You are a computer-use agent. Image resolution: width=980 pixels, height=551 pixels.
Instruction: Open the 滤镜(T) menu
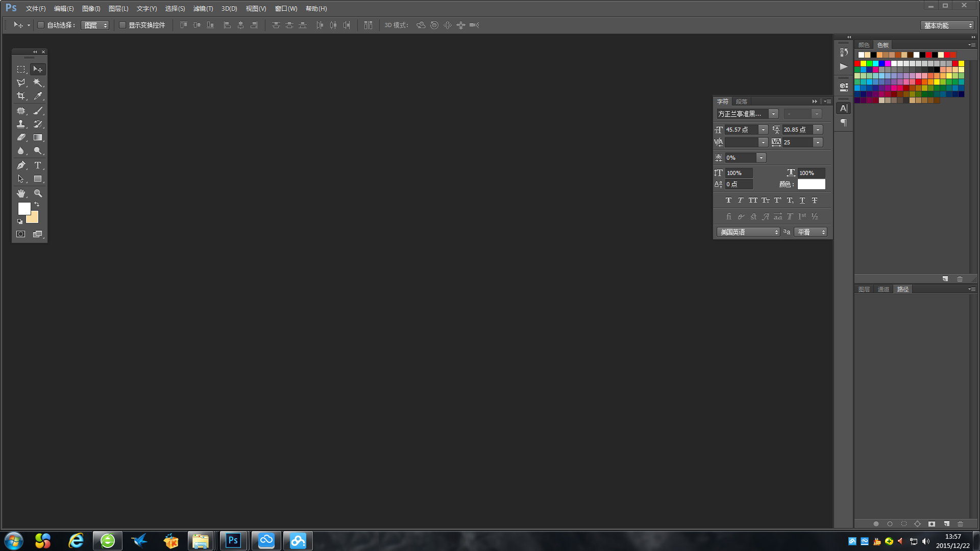pos(203,9)
